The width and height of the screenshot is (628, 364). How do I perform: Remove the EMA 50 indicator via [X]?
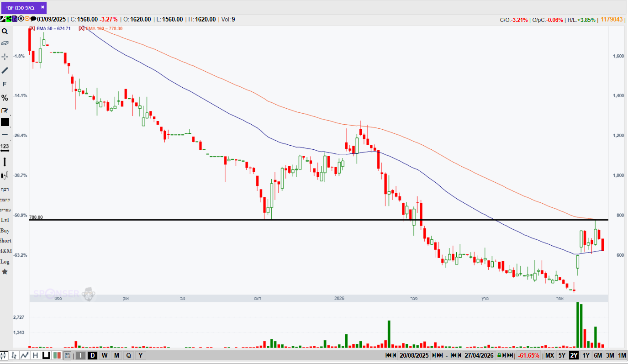pyautogui.click(x=32, y=28)
